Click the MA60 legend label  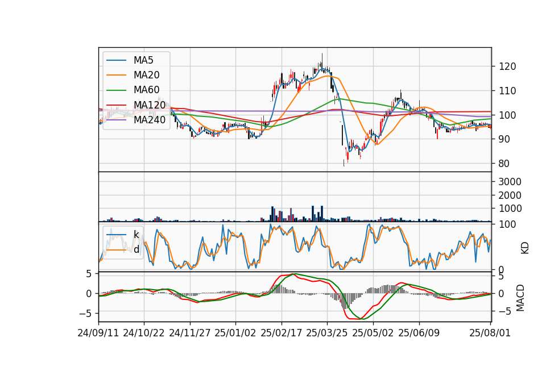(146, 90)
